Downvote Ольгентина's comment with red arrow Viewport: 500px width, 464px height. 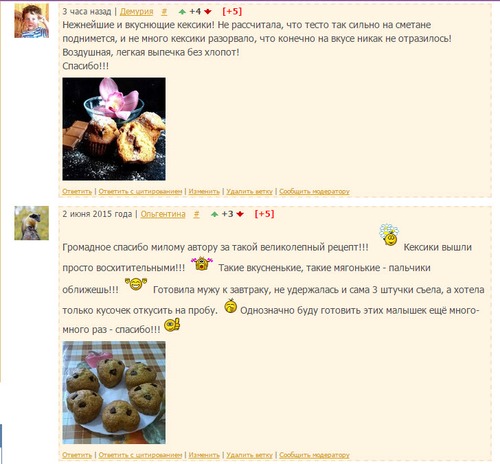240,214
